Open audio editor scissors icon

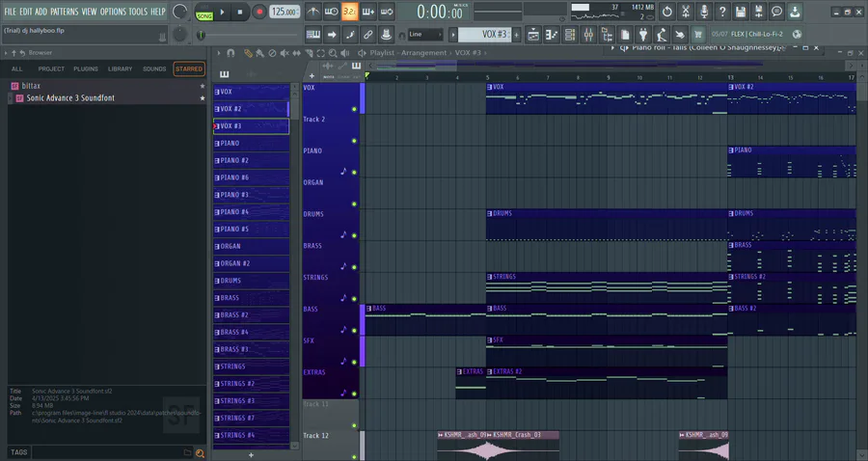686,11
